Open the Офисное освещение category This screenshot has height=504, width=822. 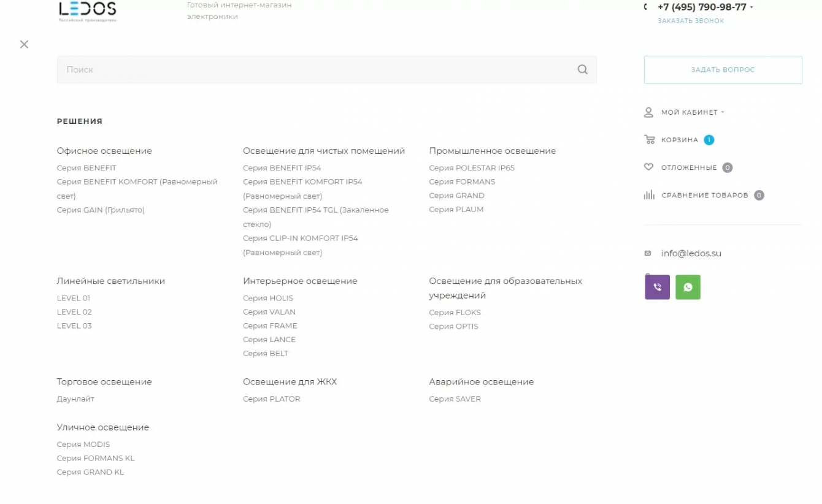click(x=104, y=151)
